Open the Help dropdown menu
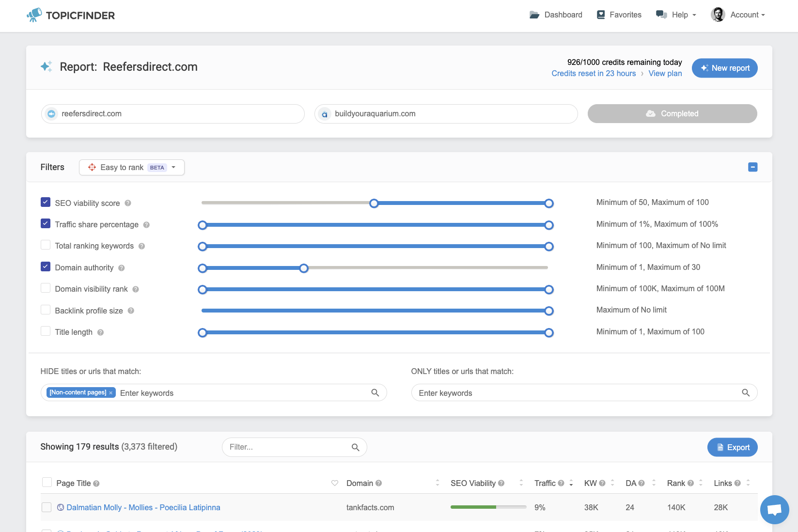Image resolution: width=798 pixels, height=532 pixels. coord(676,15)
